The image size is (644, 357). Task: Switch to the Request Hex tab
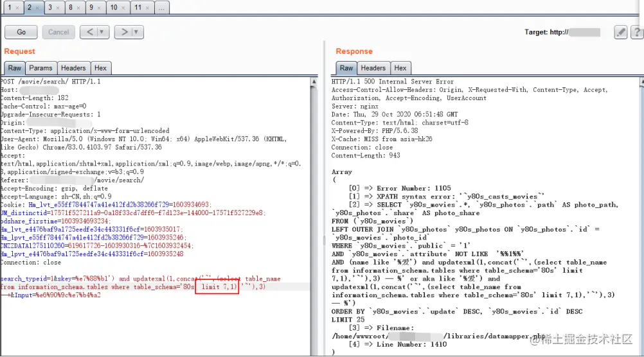click(101, 68)
